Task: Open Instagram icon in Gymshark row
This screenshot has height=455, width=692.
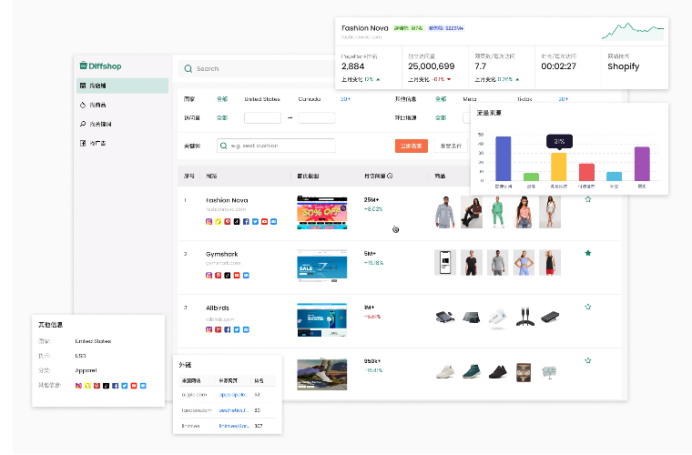Action: [209, 275]
